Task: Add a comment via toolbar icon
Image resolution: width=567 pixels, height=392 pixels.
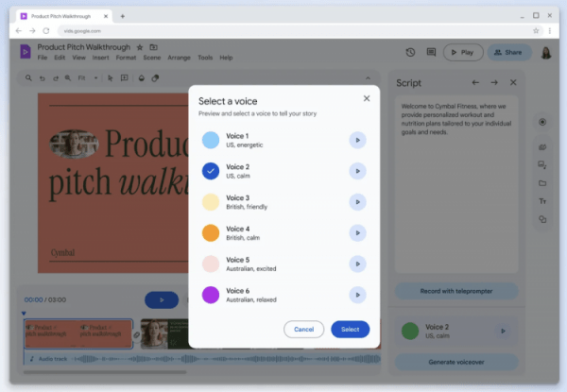Action: tap(124, 78)
